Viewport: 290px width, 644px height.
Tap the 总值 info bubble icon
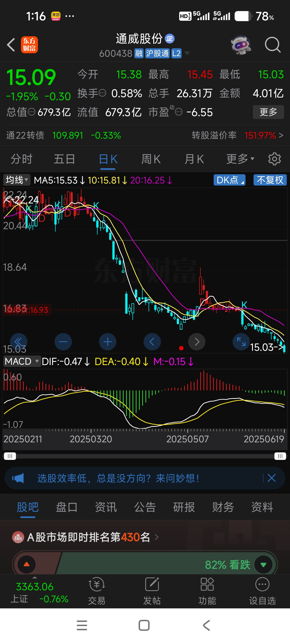31,112
